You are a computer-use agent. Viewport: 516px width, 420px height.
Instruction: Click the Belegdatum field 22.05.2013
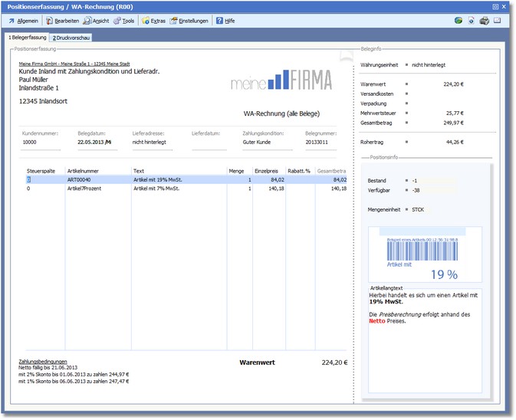click(x=95, y=142)
